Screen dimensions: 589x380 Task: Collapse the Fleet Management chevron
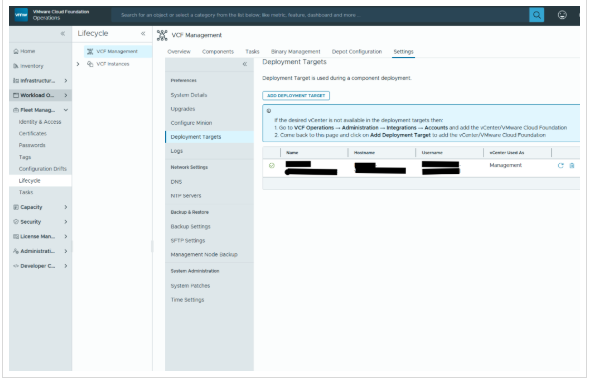click(x=66, y=110)
